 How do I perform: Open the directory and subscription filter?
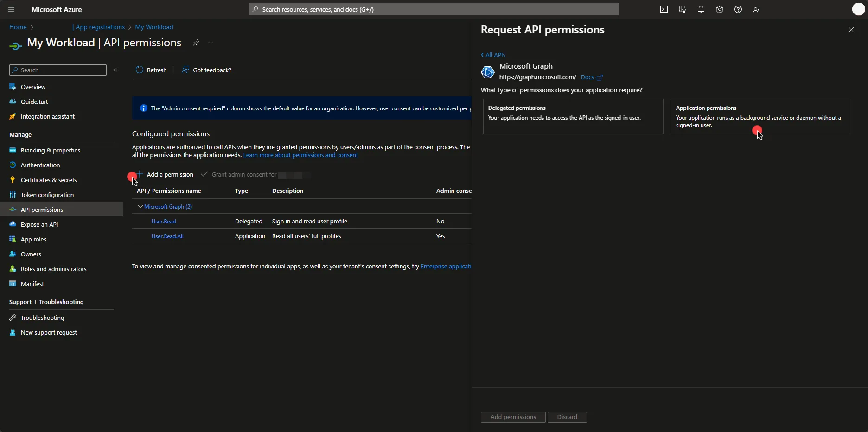tap(683, 9)
